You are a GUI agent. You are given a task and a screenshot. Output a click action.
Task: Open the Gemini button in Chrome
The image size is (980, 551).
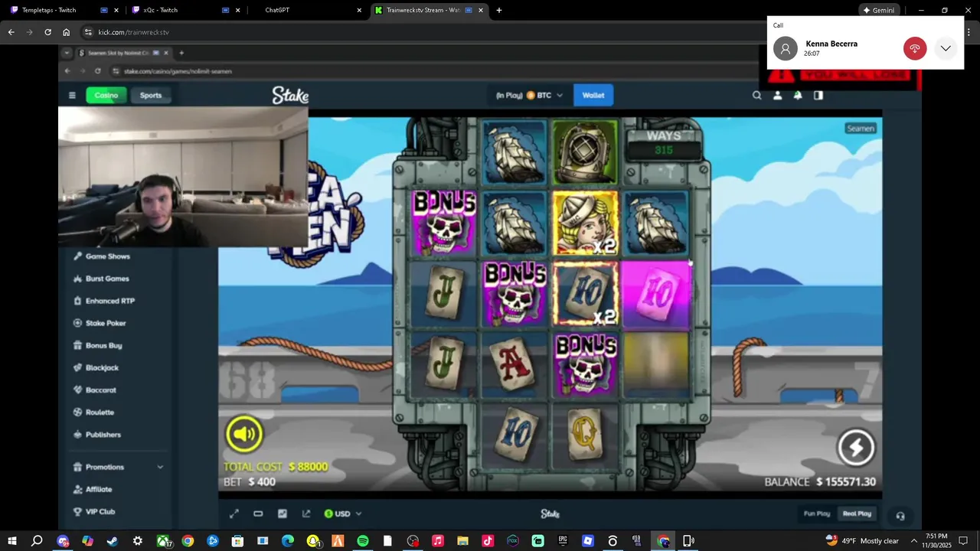pos(878,10)
